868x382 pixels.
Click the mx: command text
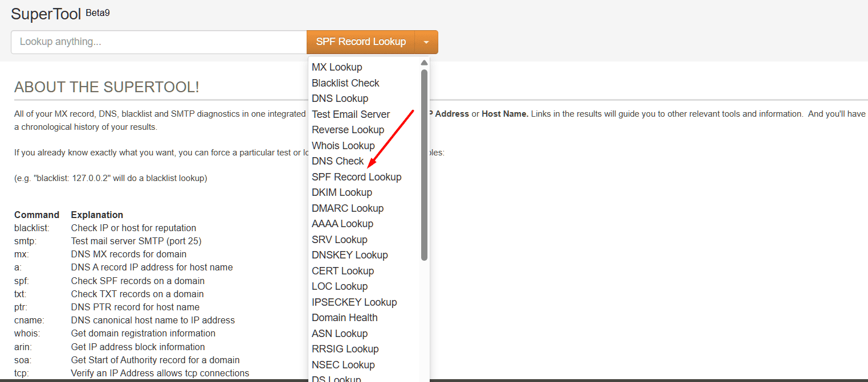[x=21, y=254]
